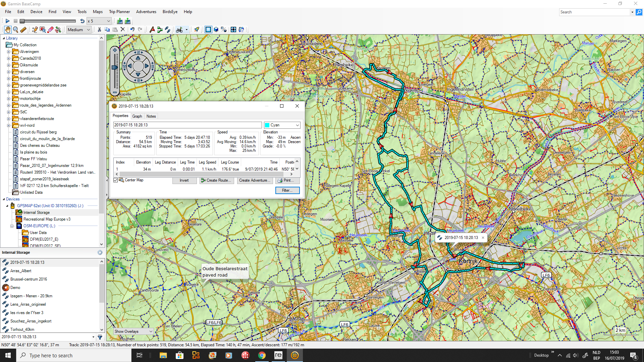Open the Windows Start menu

pos(8,355)
